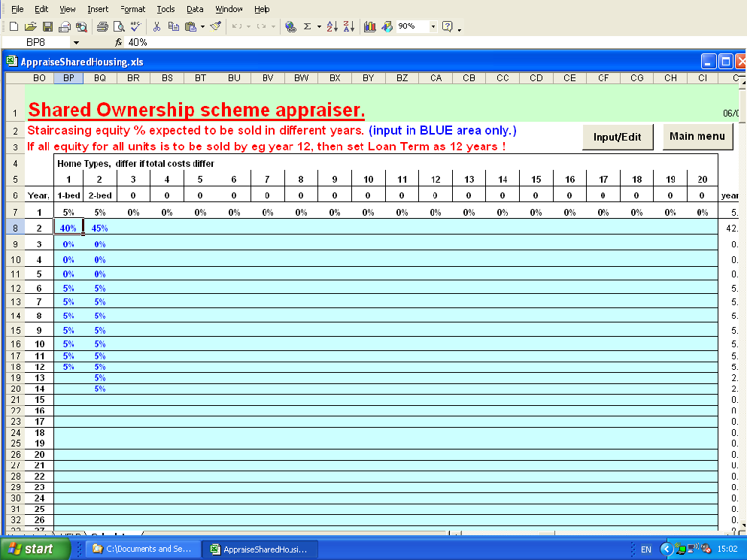747x560 pixels.
Task: Print the sheet using the printer icon
Action: pyautogui.click(x=102, y=26)
